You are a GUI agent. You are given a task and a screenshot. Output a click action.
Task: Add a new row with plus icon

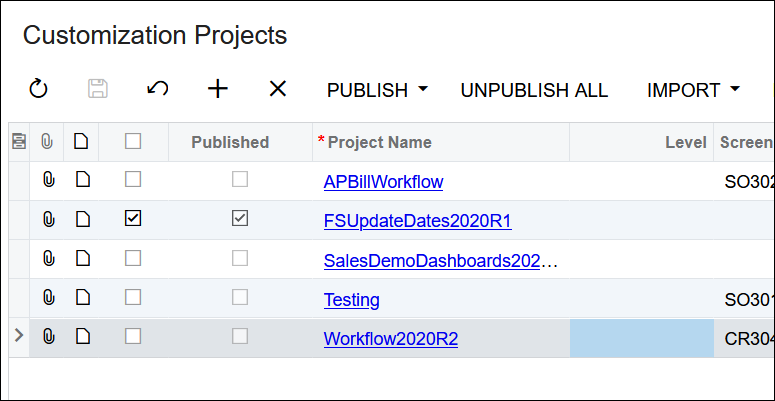point(217,90)
